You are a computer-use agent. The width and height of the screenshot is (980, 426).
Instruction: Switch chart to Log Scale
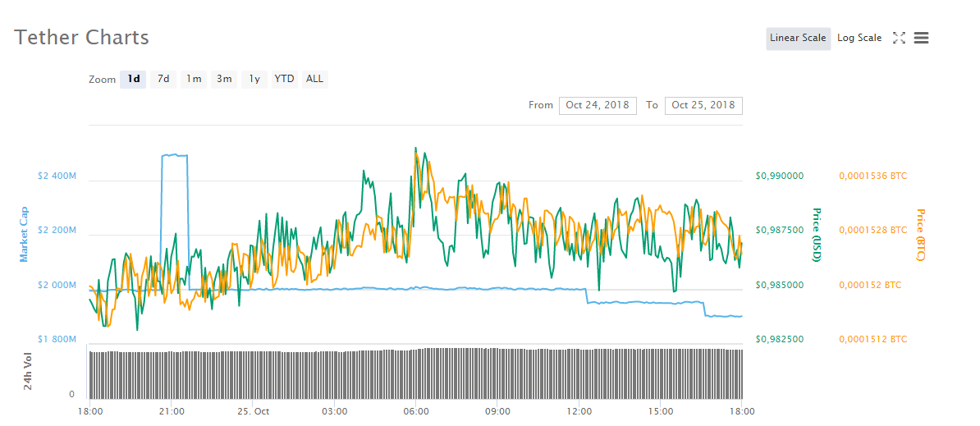pos(859,39)
